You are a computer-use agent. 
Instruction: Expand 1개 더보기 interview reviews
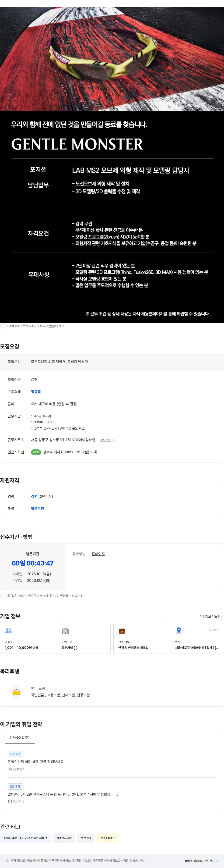[x=16, y=802]
